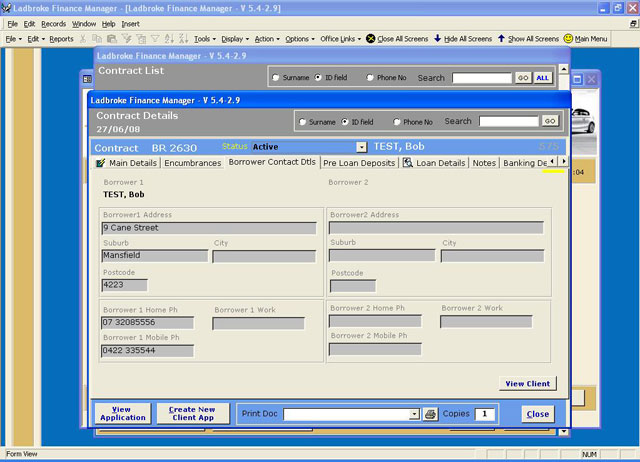This screenshot has width=640, height=462.
Task: Switch to the Notes tab
Action: pyautogui.click(x=484, y=163)
